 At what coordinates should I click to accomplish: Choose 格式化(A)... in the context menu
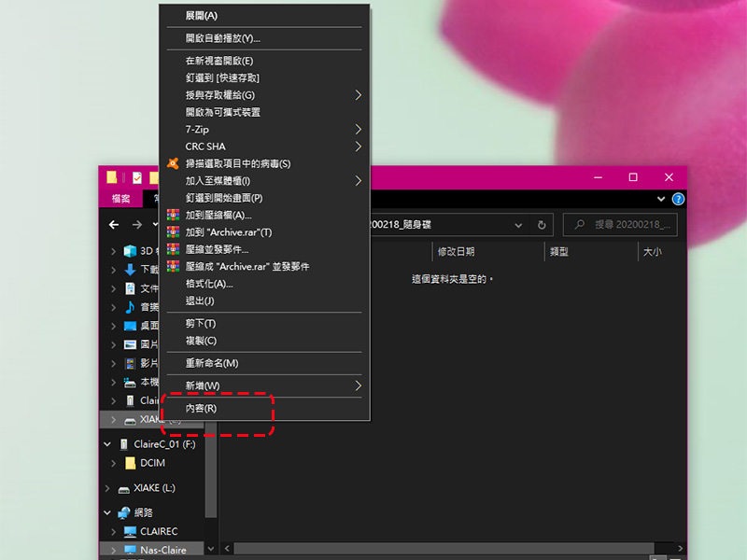[x=264, y=284]
